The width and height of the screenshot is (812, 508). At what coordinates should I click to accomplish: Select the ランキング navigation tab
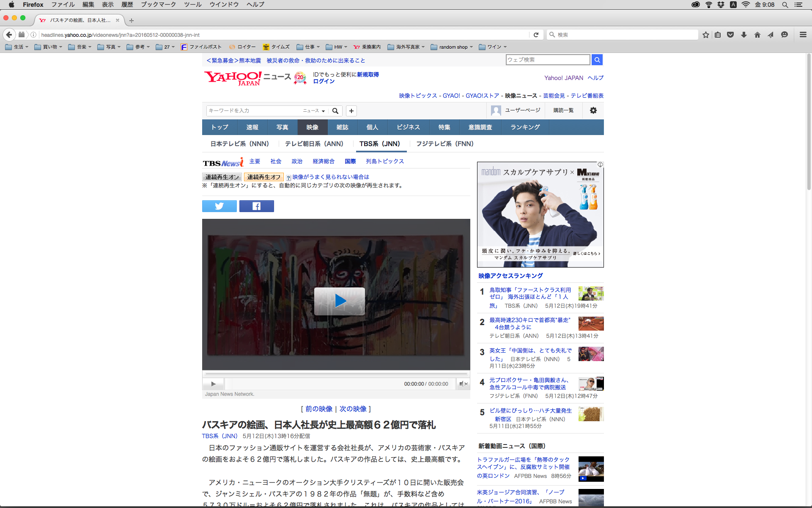(525, 127)
